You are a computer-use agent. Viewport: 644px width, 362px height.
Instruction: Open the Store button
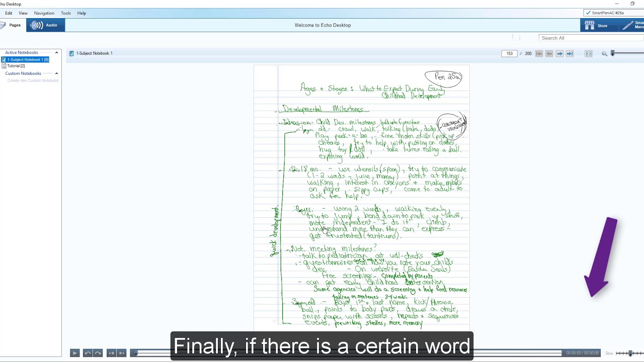pos(597,26)
